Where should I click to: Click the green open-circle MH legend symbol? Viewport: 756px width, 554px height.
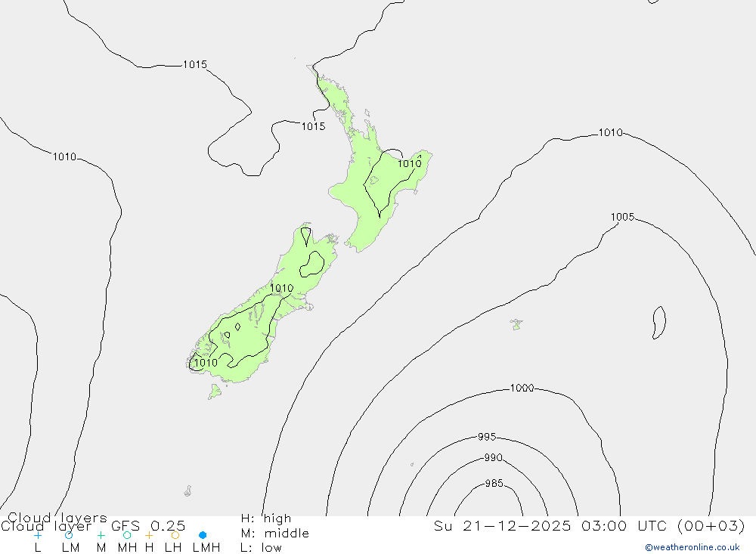[127, 535]
